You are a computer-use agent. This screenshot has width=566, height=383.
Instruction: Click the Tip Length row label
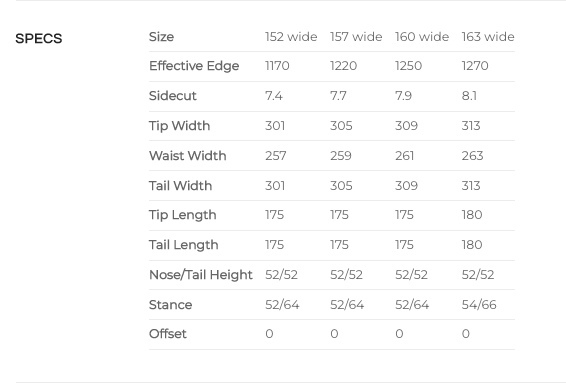coord(183,215)
